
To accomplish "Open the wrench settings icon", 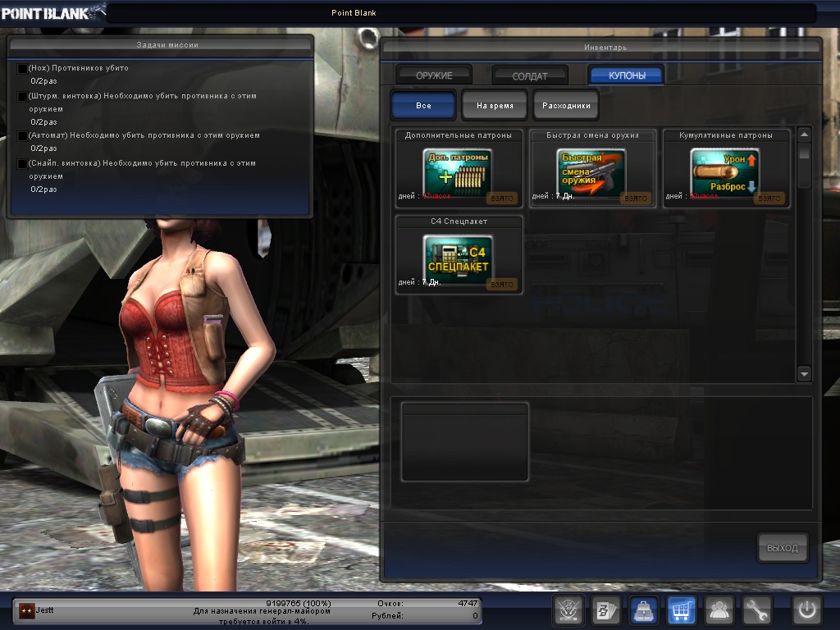I will (756, 610).
